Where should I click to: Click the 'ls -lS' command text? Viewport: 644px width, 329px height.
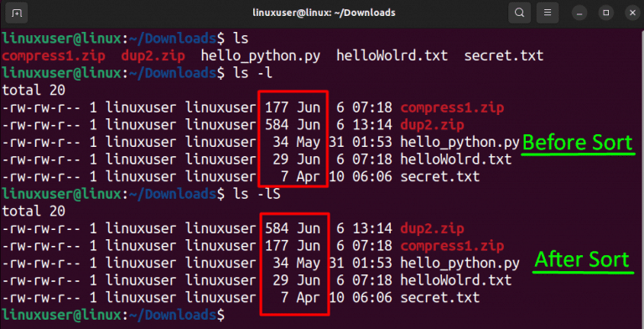[x=257, y=194]
